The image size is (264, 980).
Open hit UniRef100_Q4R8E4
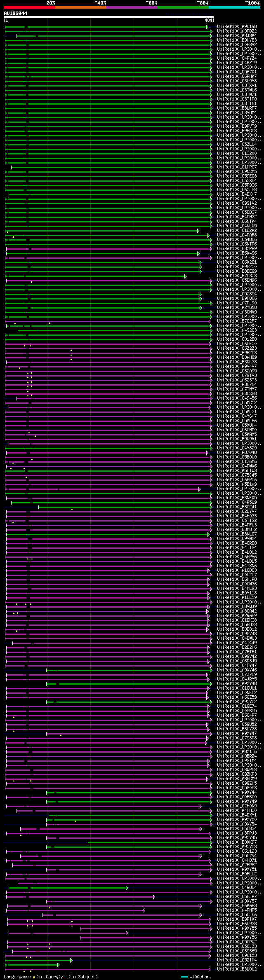[x=237, y=887]
